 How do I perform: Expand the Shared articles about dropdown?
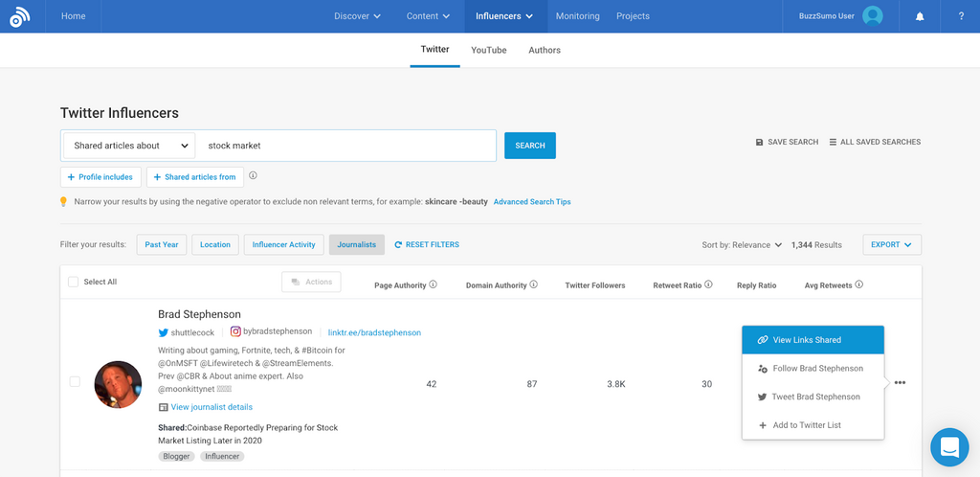point(129,146)
